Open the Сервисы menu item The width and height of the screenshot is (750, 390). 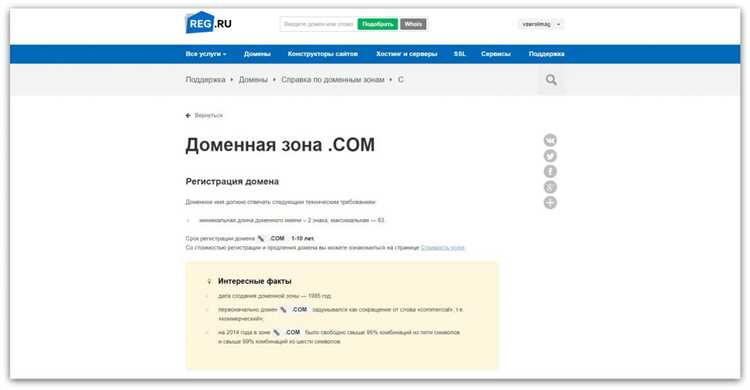(x=496, y=54)
